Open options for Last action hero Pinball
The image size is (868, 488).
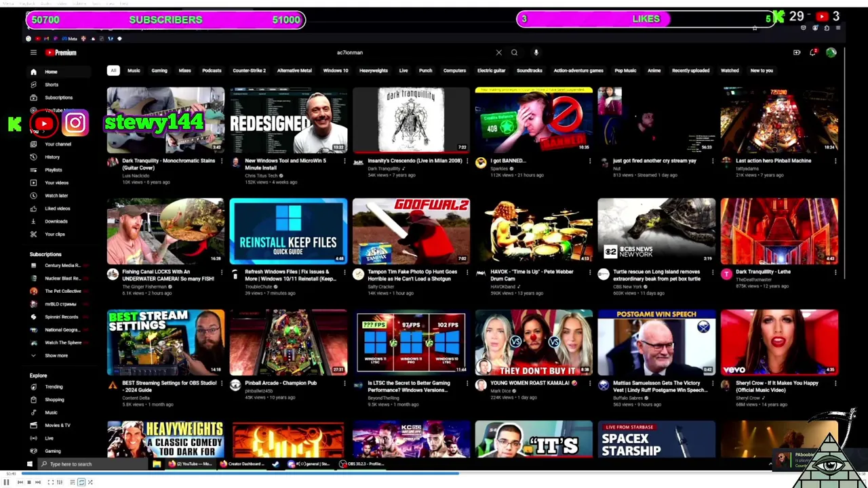[x=835, y=161]
